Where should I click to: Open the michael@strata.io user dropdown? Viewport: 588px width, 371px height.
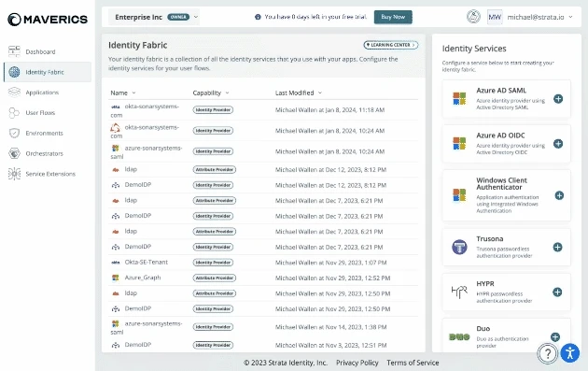click(x=539, y=17)
